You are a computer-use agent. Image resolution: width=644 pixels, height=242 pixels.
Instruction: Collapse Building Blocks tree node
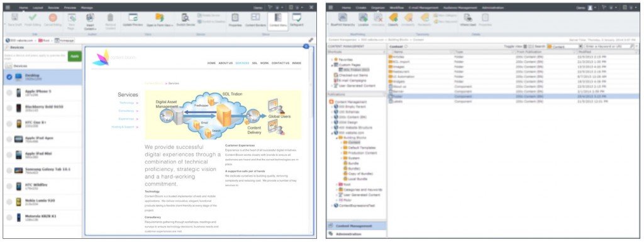(336, 138)
